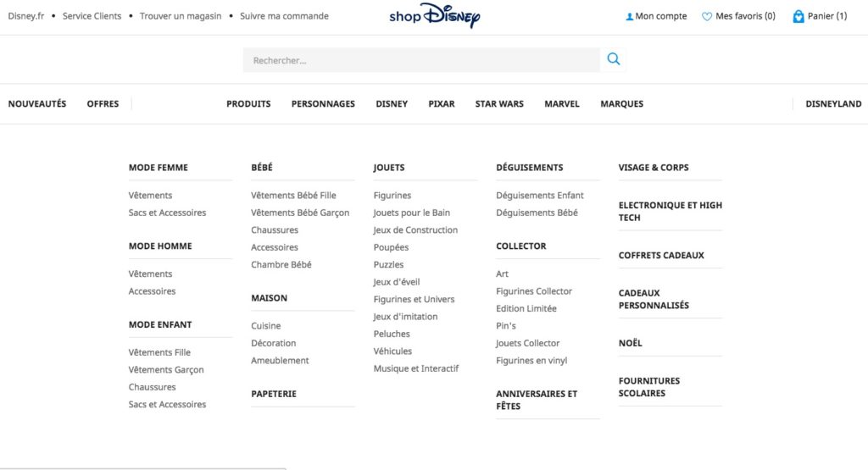Go to NOUVEAUTÉS section
Viewport: 868px width, 470px height.
click(x=37, y=104)
